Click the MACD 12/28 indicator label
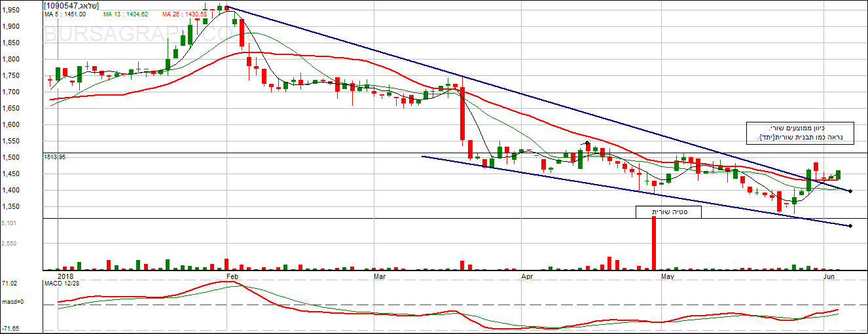 pyautogui.click(x=61, y=283)
